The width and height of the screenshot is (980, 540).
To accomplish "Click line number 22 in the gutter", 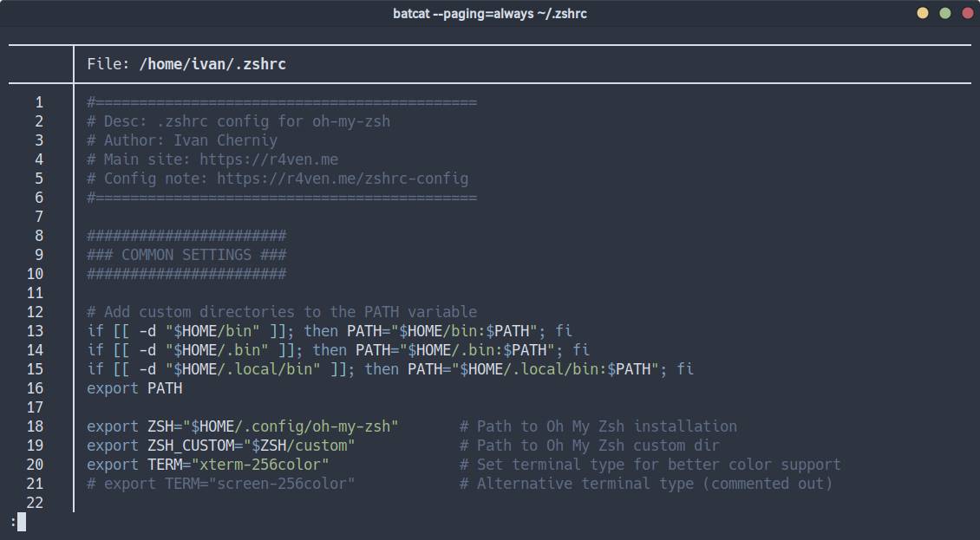I will 35,503.
